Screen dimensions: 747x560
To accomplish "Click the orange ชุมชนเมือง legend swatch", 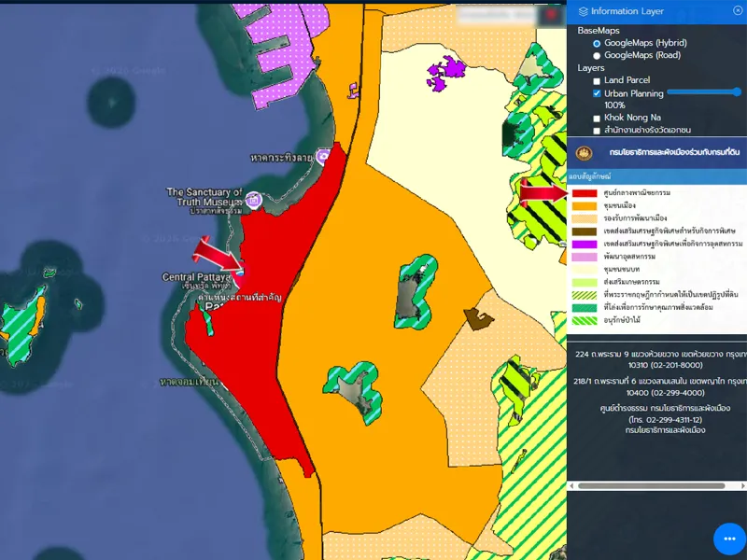I will 585,206.
